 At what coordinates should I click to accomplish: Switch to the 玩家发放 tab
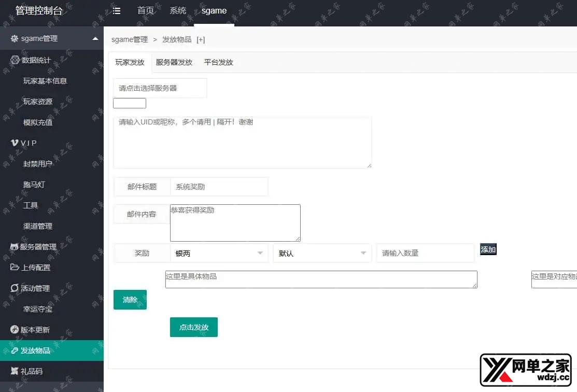[x=130, y=62]
